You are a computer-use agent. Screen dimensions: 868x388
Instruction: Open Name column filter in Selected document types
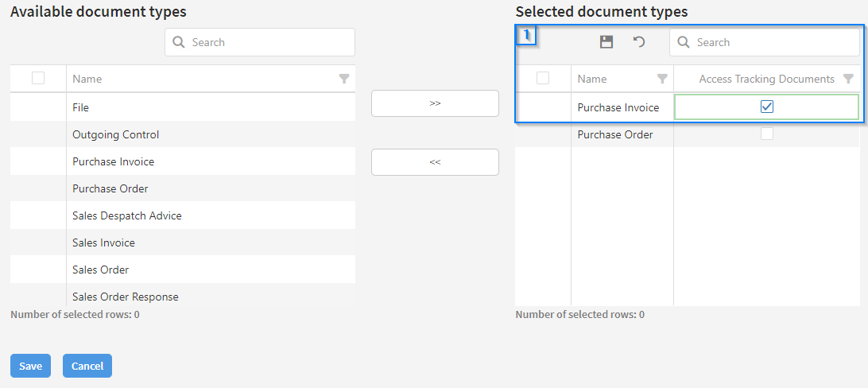click(662, 79)
